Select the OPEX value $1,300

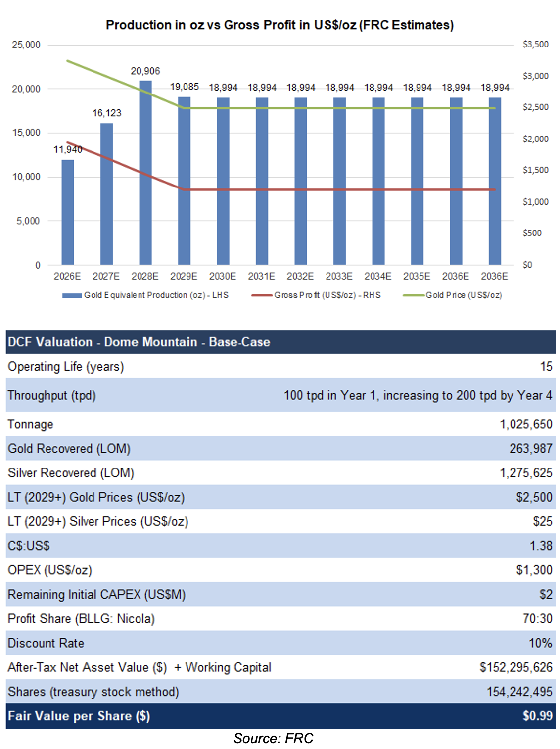534,570
